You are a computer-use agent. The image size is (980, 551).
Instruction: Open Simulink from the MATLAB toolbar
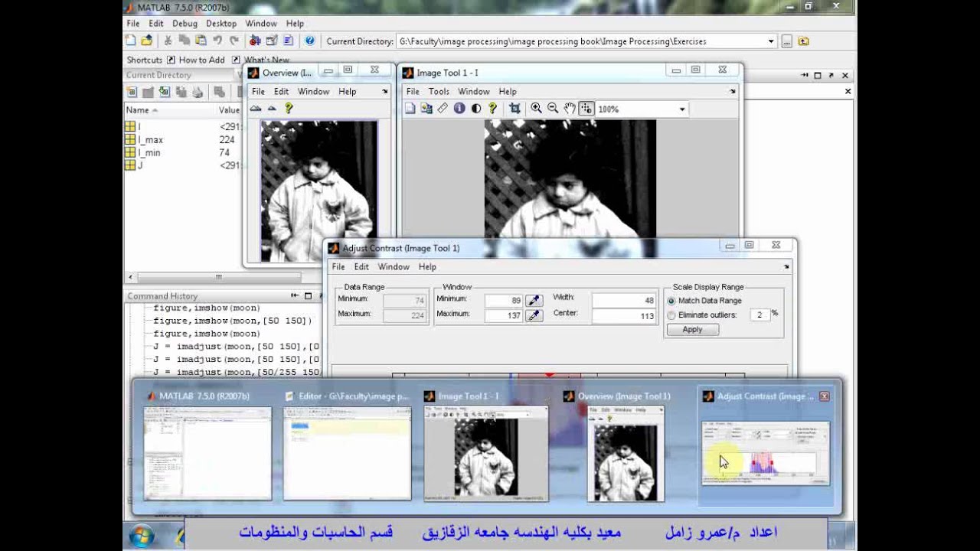[255, 41]
